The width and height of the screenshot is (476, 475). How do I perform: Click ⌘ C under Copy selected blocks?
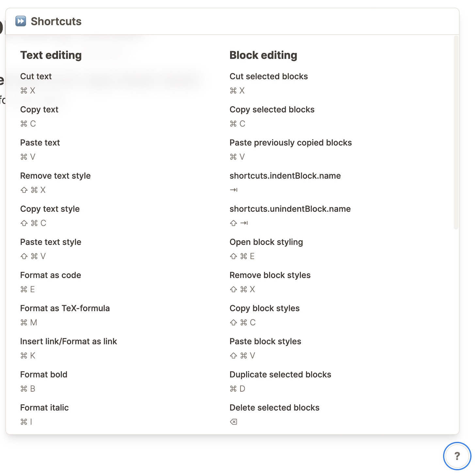(x=238, y=124)
